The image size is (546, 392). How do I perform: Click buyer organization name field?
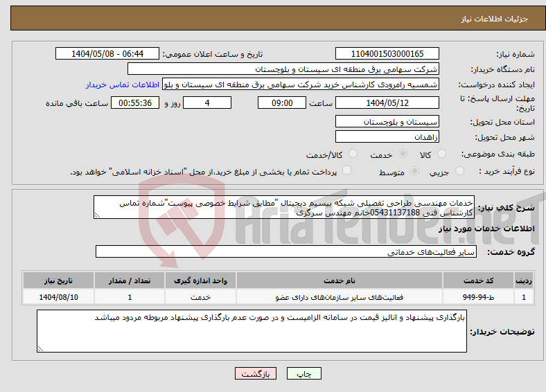point(283,69)
